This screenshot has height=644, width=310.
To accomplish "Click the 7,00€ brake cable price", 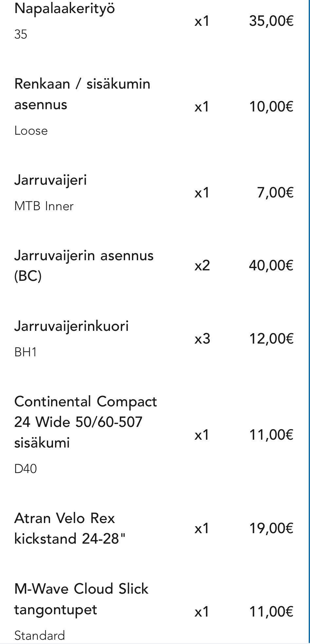I will pos(275,193).
